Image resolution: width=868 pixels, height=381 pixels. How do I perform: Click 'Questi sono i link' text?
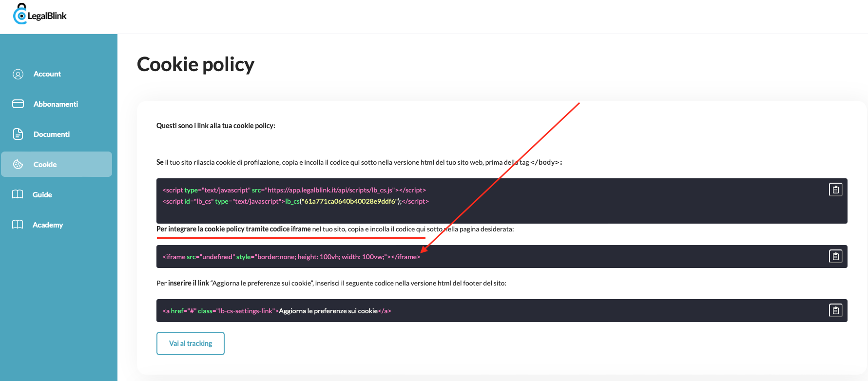point(216,126)
